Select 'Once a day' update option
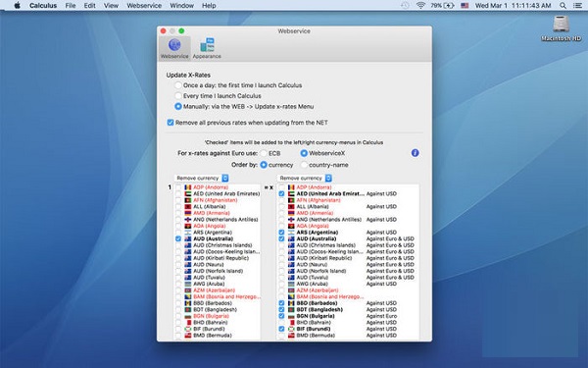The image size is (588, 368). pyautogui.click(x=178, y=85)
